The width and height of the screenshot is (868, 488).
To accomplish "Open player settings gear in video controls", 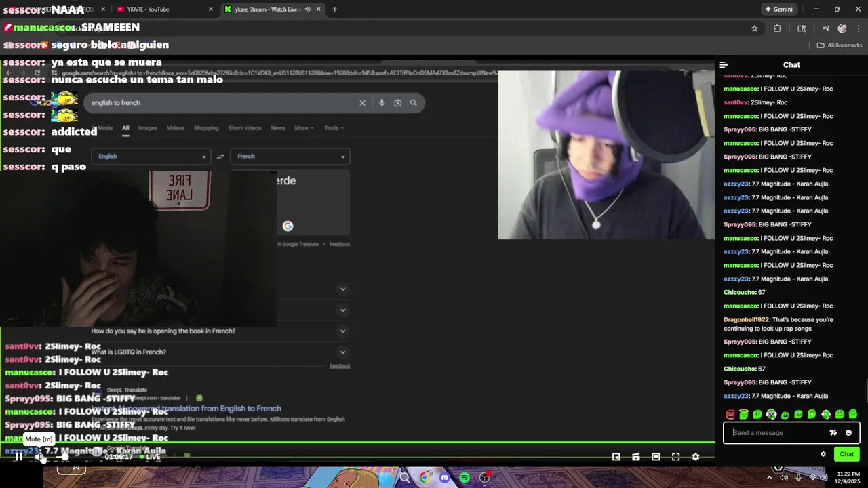I will (x=695, y=457).
